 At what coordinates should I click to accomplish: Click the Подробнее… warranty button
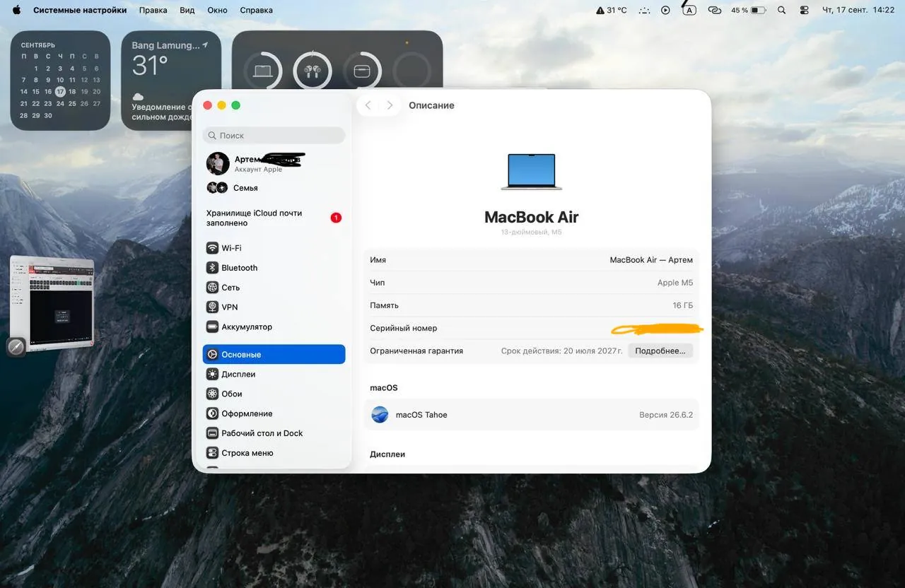(x=660, y=351)
